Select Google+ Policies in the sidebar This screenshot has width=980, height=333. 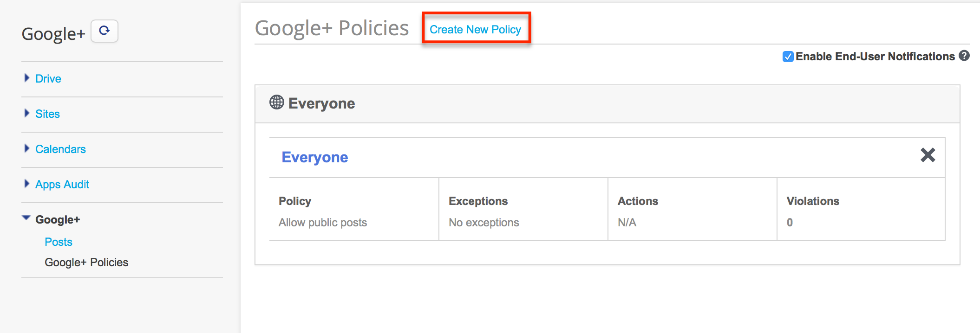point(86,263)
